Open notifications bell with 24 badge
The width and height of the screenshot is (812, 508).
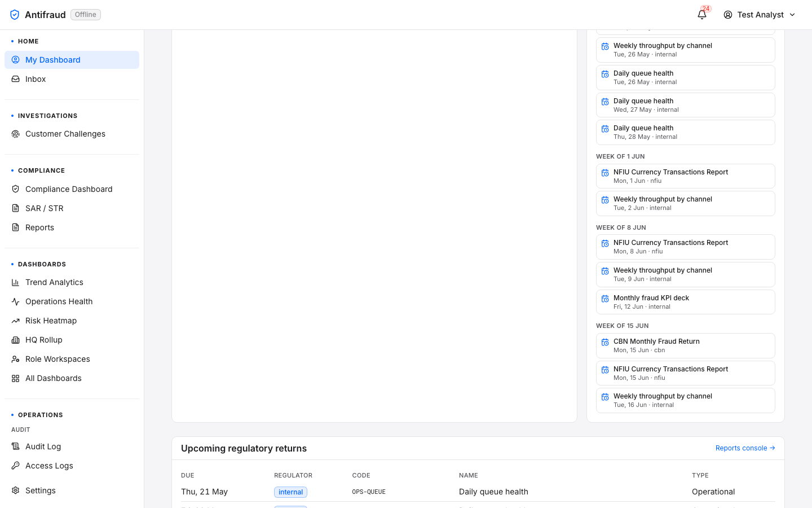pos(702,15)
